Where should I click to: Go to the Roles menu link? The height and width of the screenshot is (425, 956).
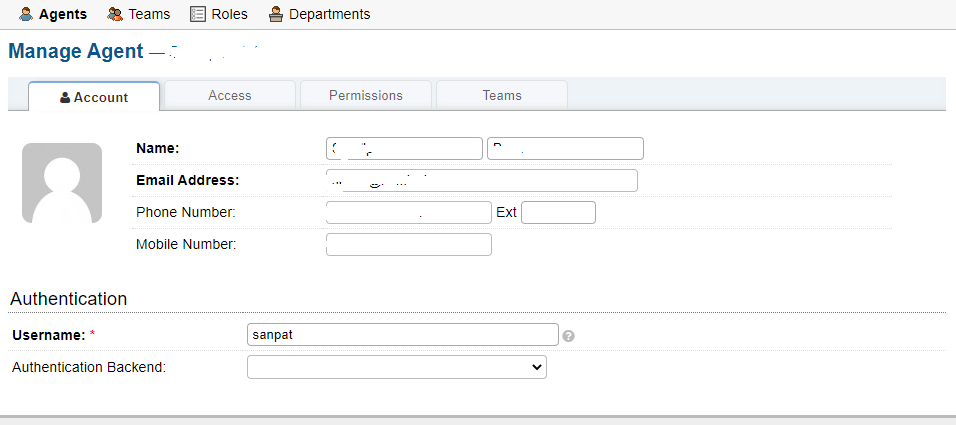pos(229,14)
